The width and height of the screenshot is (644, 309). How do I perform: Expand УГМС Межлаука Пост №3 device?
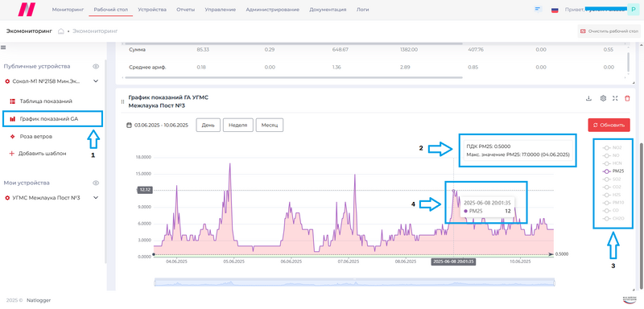(x=96, y=198)
